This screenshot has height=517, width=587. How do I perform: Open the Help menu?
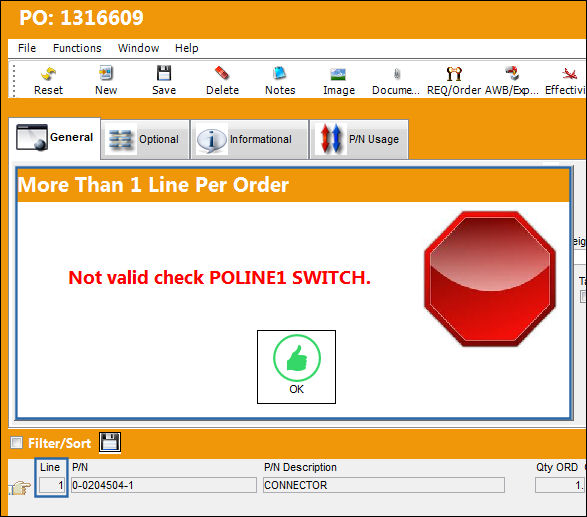point(186,48)
